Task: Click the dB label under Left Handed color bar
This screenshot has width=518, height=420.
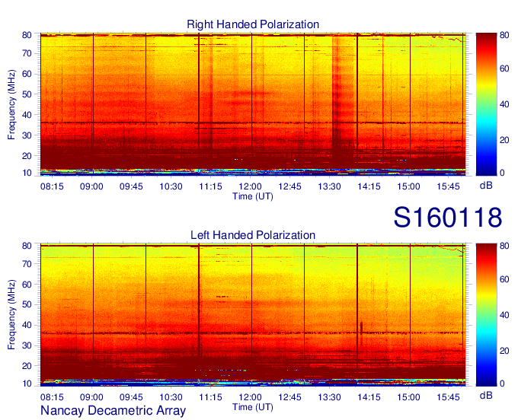Action: click(x=486, y=395)
